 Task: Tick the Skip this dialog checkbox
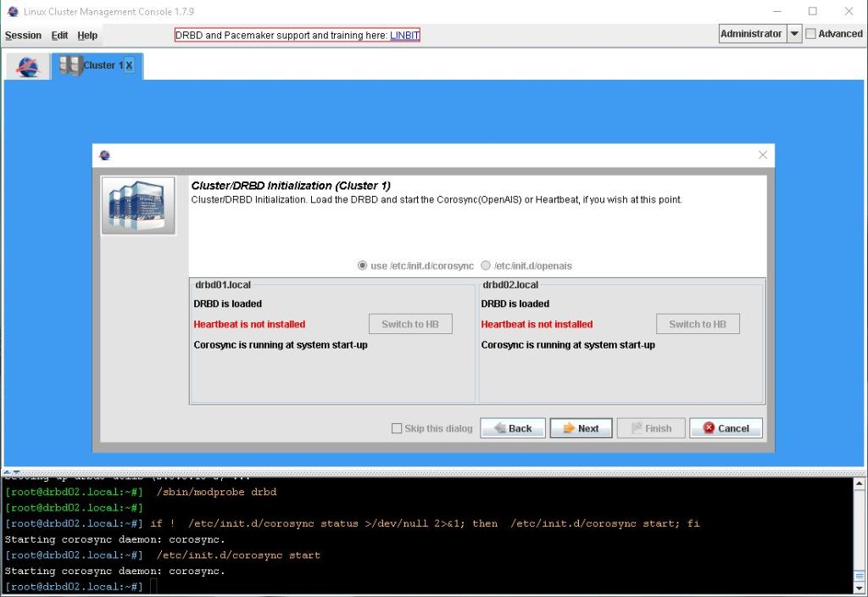point(397,428)
